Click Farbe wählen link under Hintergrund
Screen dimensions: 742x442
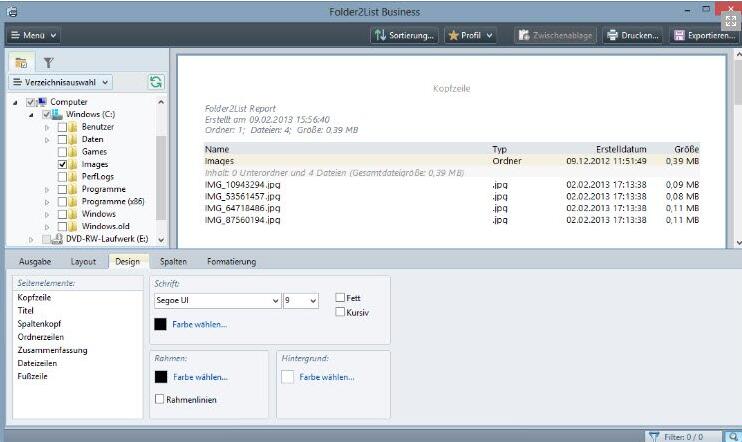point(327,377)
